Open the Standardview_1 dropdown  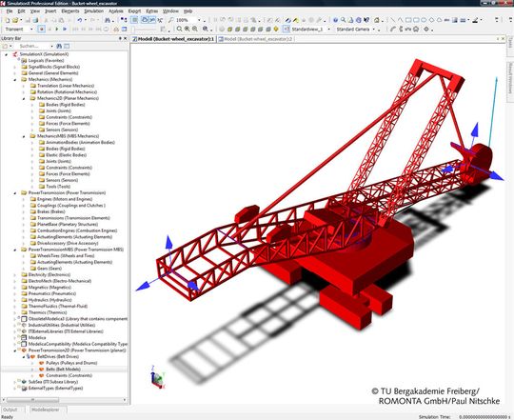(x=328, y=30)
